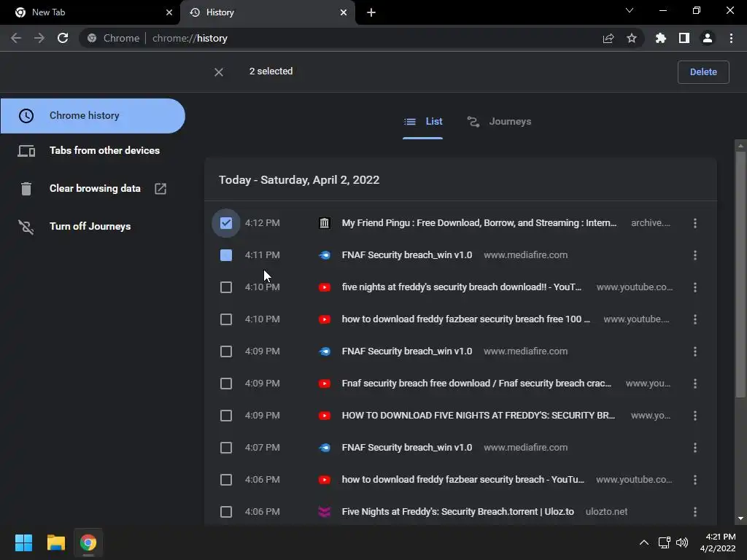Click the browser forward arrow
This screenshot has width=747, height=560.
[39, 38]
